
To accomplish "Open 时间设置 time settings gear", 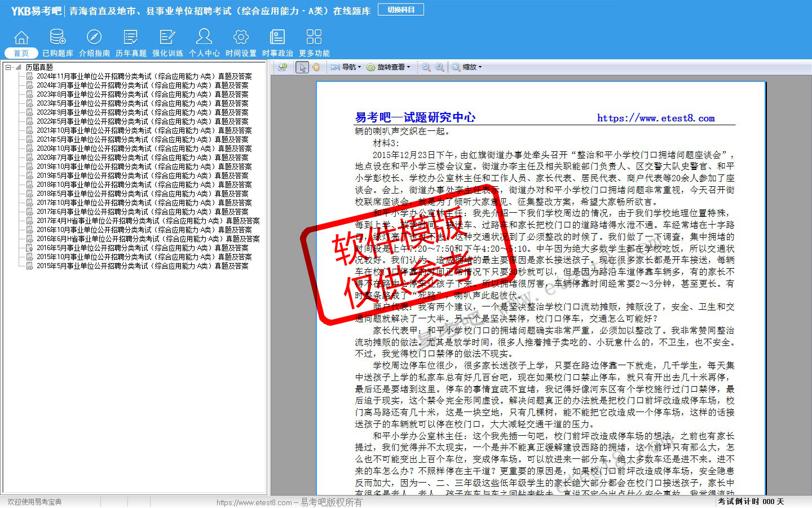I will tap(241, 43).
